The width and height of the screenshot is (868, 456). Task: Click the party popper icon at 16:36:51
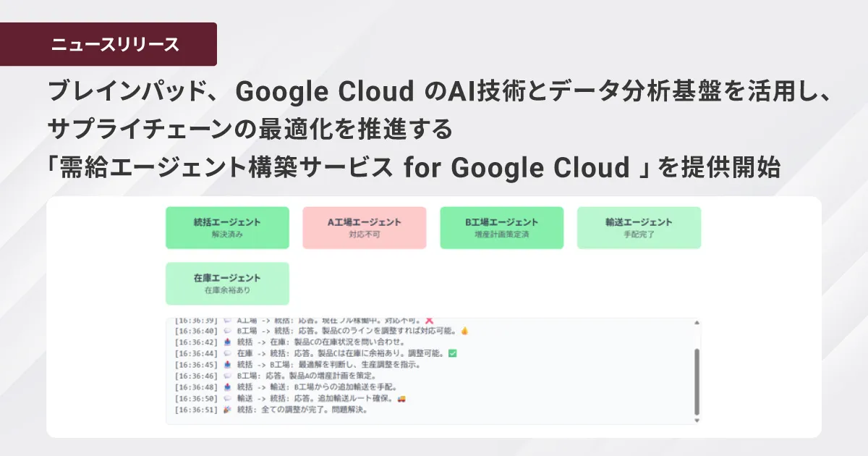(x=227, y=410)
